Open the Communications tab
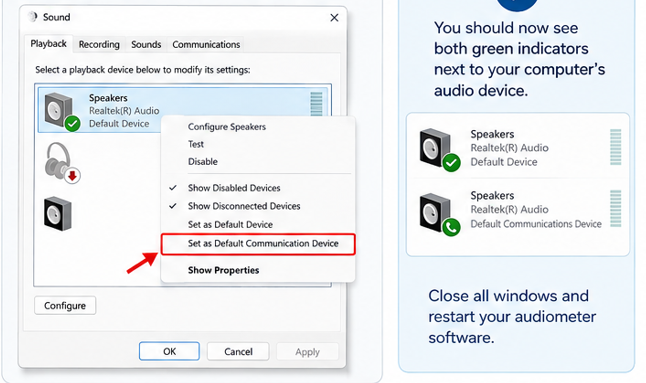This screenshot has height=383, width=646. point(206,44)
